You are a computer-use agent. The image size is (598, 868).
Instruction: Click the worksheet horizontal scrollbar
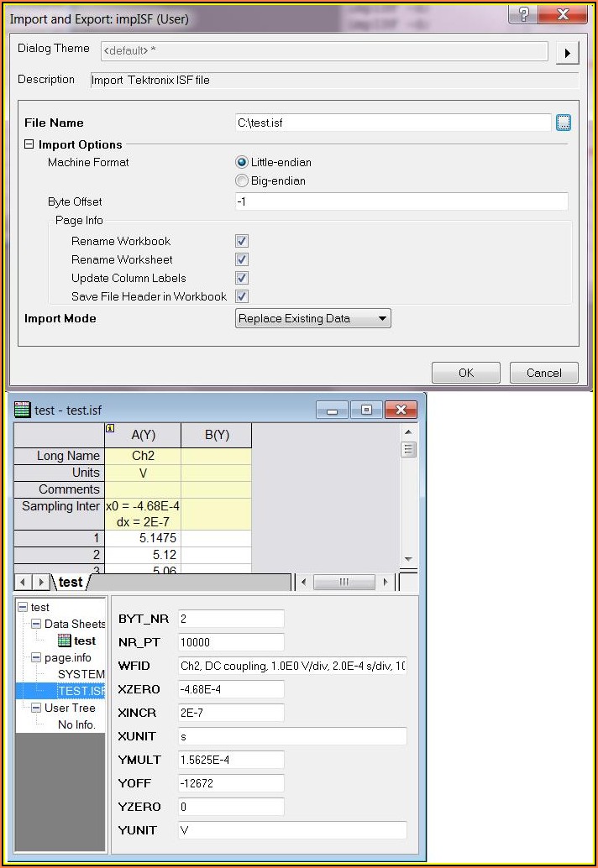coord(344,582)
